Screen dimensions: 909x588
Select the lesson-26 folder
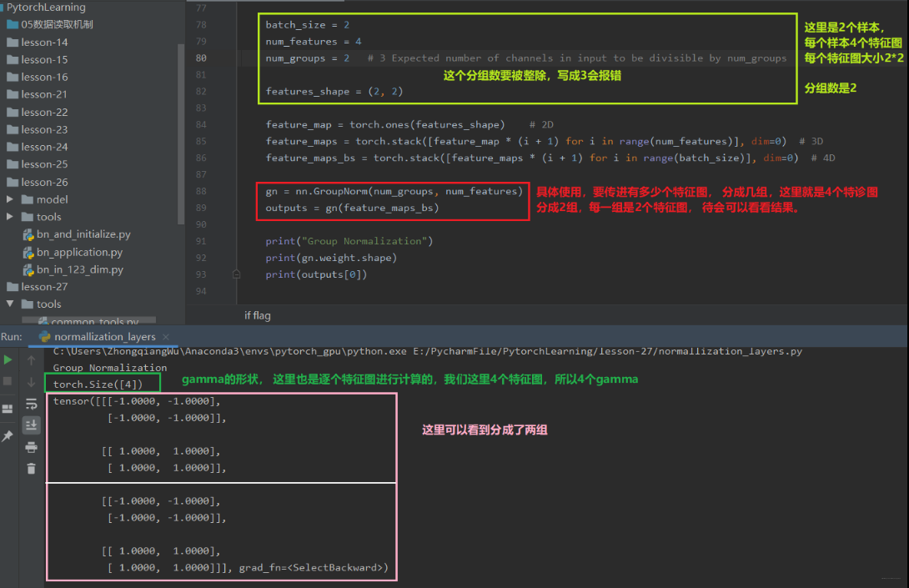[44, 182]
